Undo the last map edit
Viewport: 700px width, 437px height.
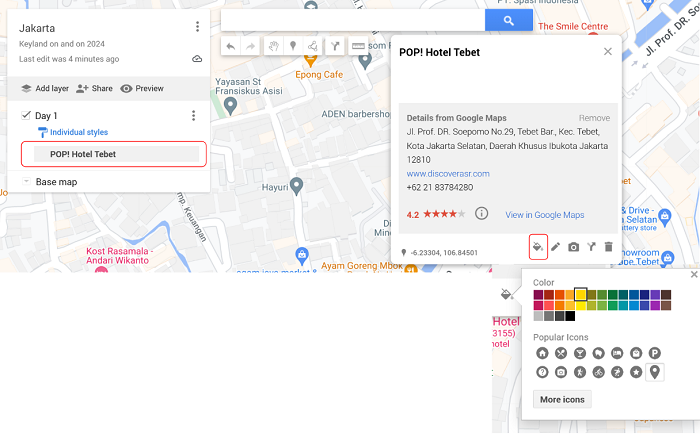pos(231,46)
